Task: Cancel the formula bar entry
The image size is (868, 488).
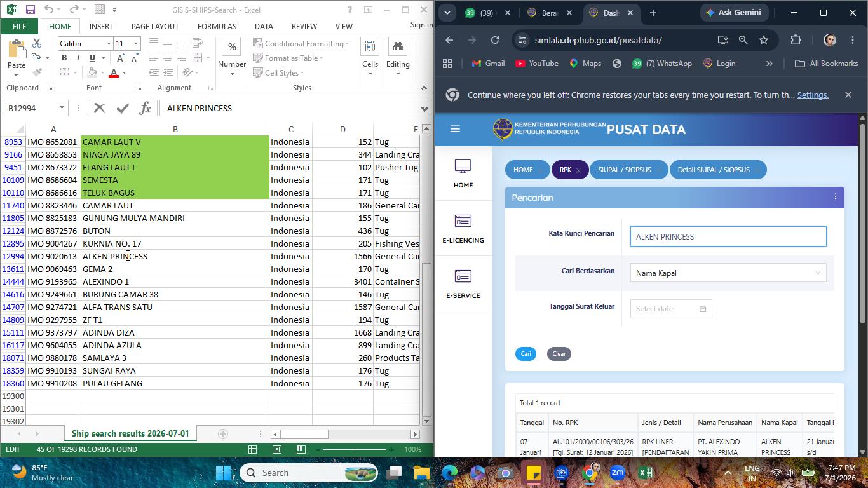Action: pos(99,108)
